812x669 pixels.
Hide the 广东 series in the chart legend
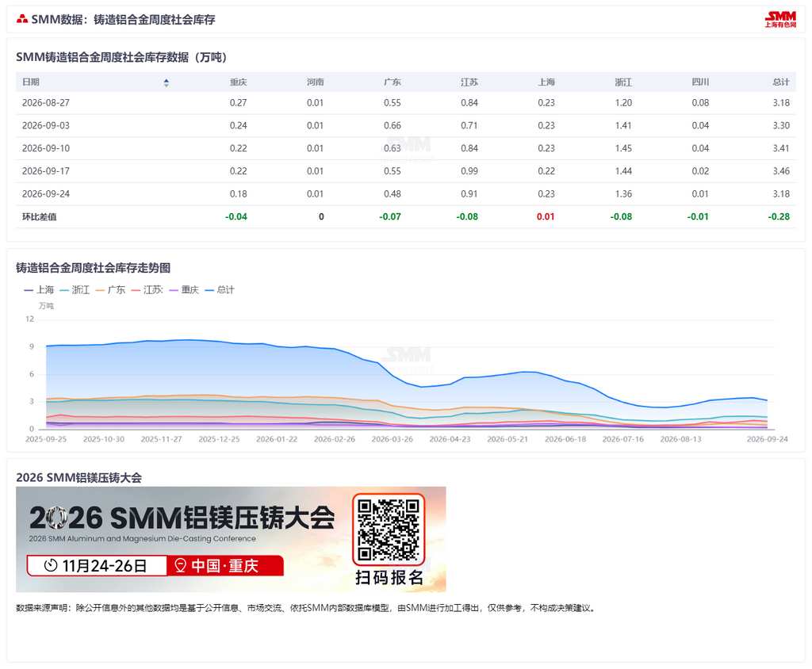click(110, 290)
